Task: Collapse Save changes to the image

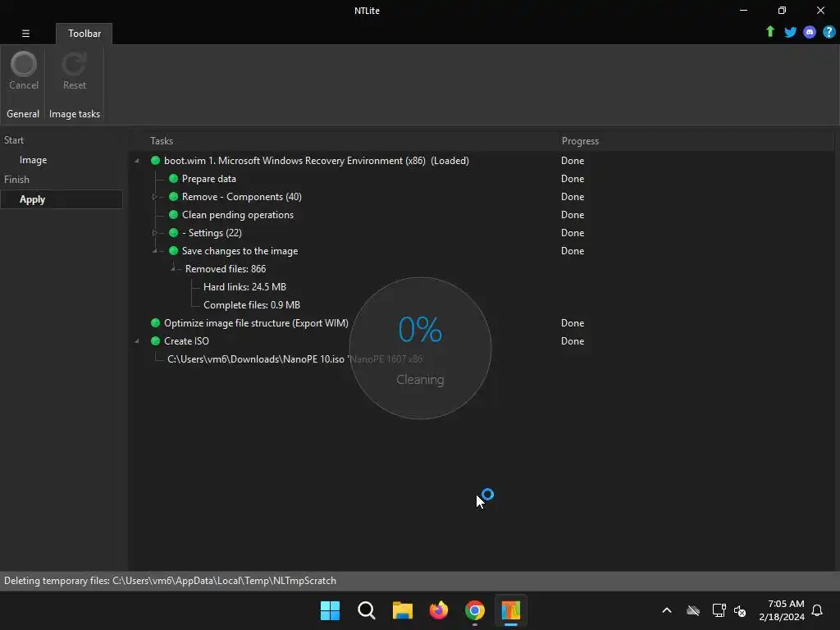Action: click(x=155, y=251)
